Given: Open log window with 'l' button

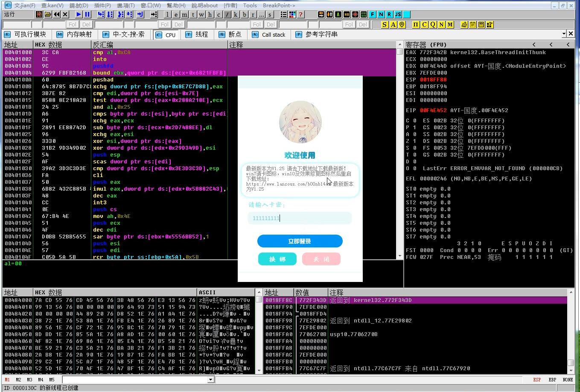Looking at the screenshot, I should click(167, 14).
